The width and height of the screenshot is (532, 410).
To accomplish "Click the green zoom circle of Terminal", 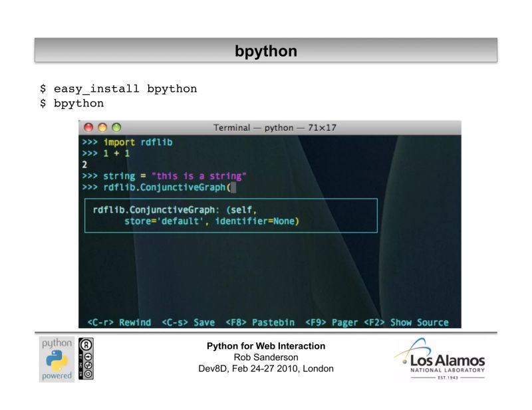I will [114, 127].
